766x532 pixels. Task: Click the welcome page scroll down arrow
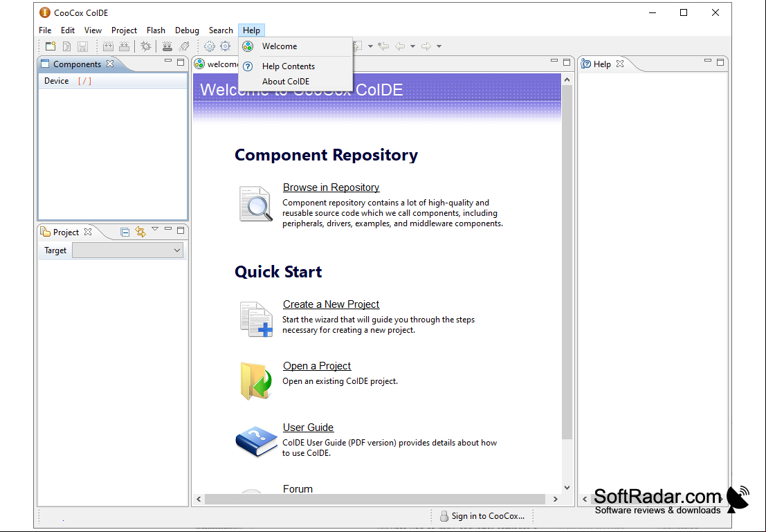pyautogui.click(x=567, y=488)
